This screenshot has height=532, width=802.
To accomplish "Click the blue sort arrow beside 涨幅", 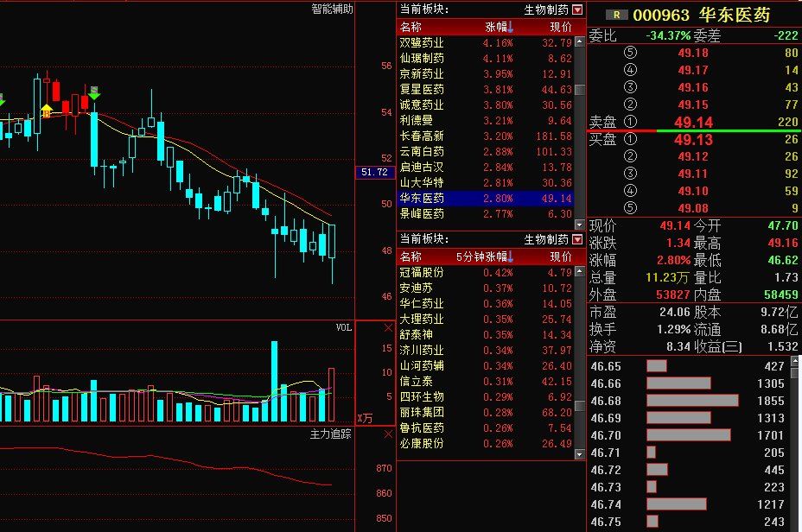I will pyautogui.click(x=510, y=27).
